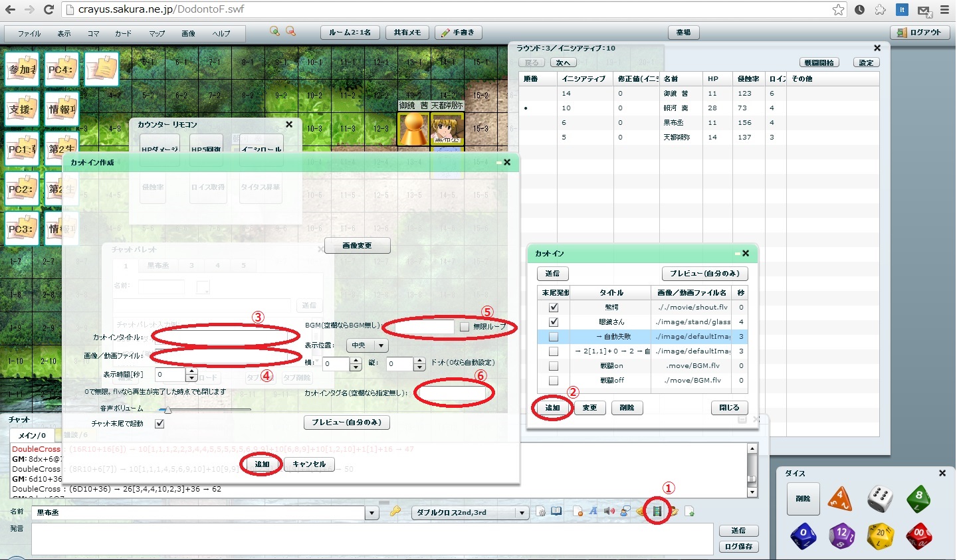Pick the green 8-sided die
This screenshot has height=560, width=957.
pos(918,498)
